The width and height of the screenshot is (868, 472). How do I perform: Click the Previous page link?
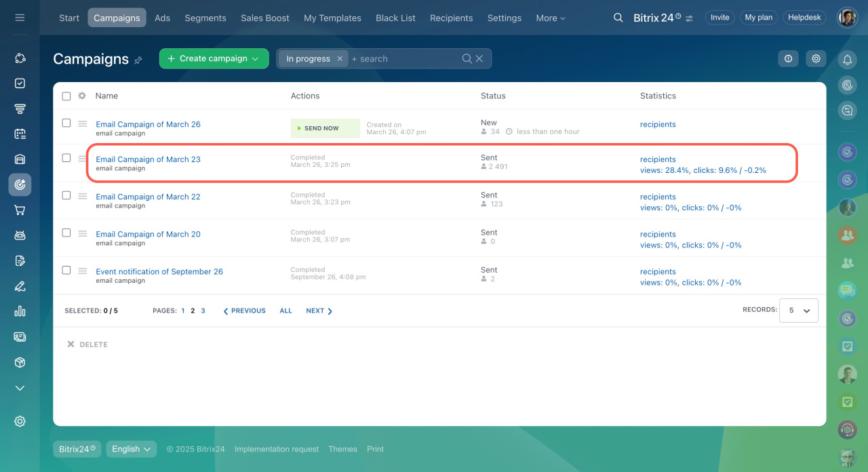(x=244, y=311)
